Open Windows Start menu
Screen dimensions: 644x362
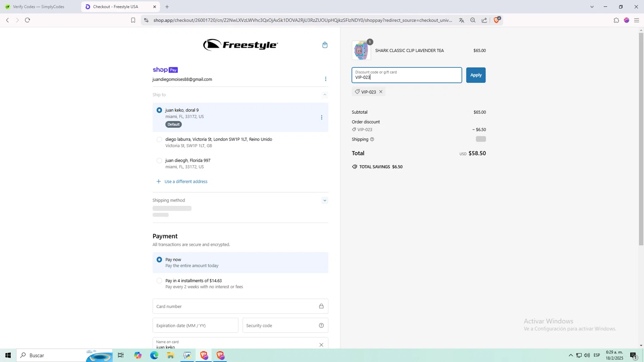point(8,355)
